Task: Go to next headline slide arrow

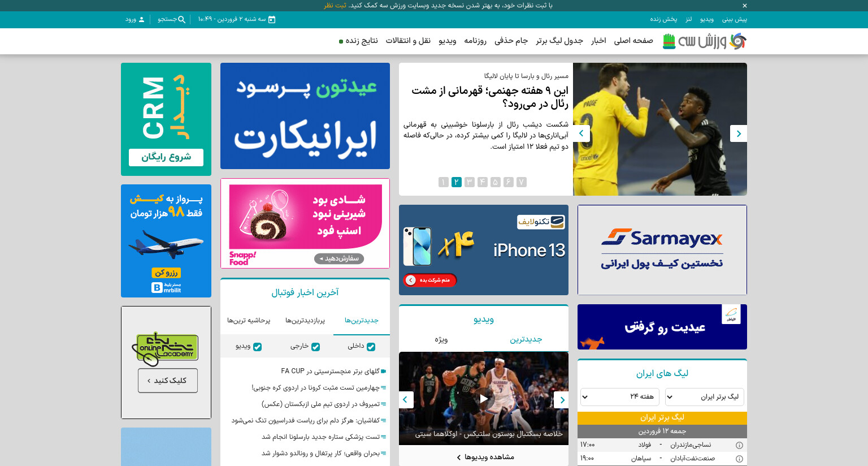Action: 739,133
